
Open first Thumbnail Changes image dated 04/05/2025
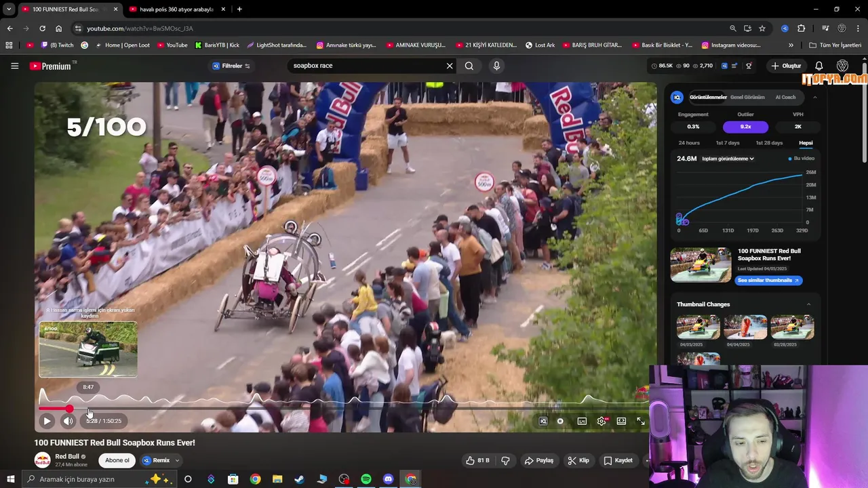698,327
